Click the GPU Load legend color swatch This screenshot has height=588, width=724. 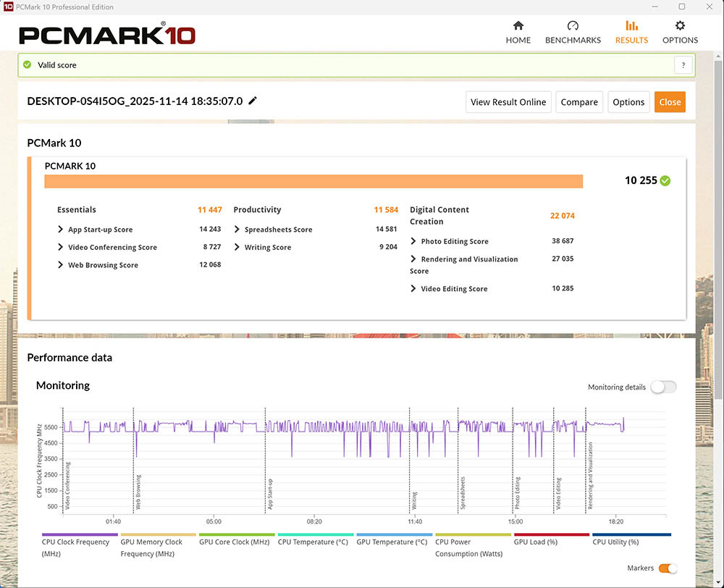tap(550, 535)
